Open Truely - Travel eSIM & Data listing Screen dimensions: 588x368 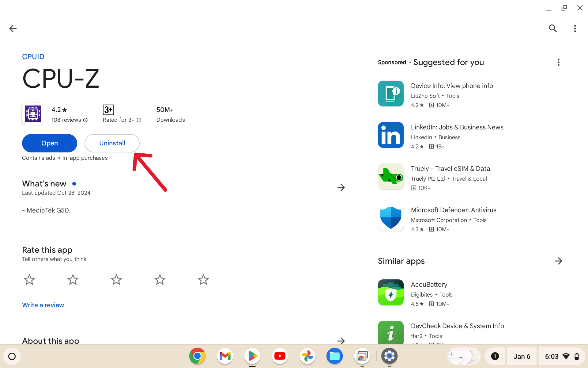click(x=450, y=169)
